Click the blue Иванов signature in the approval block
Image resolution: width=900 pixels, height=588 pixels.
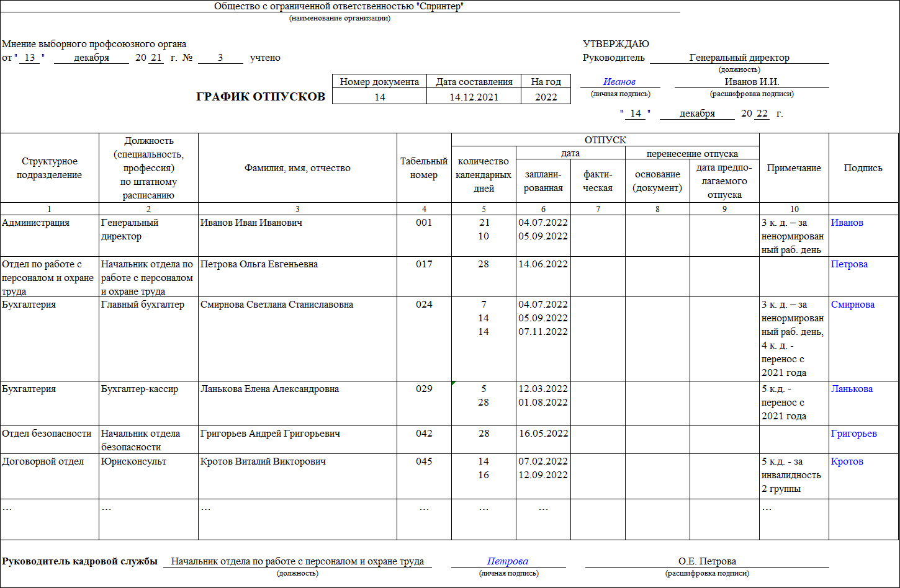pyautogui.click(x=619, y=82)
